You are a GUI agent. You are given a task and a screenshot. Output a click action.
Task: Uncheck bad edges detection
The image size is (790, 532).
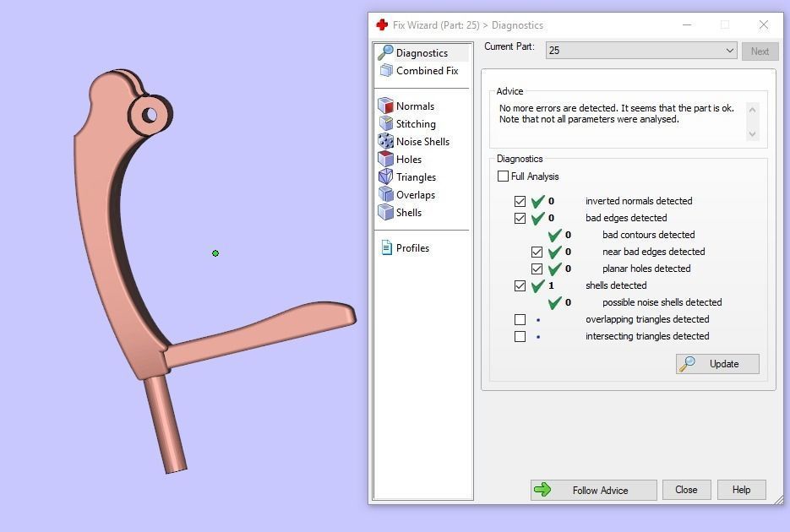click(520, 219)
